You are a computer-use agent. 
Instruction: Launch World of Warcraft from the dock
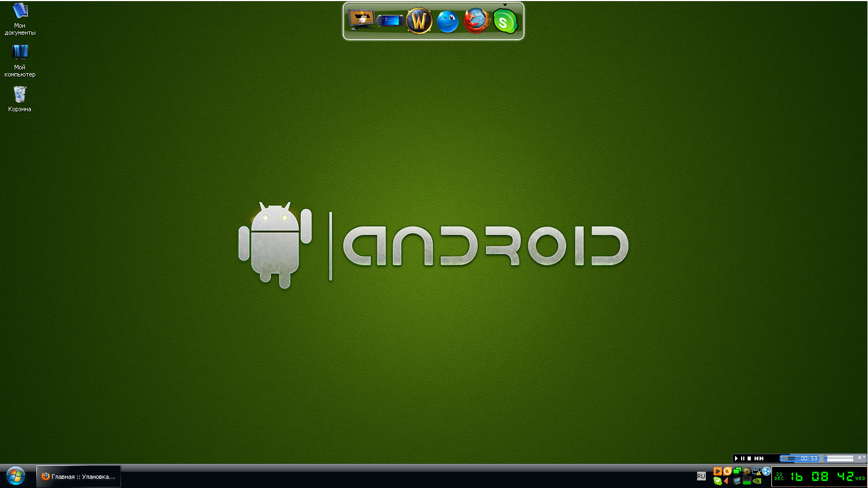coord(419,21)
